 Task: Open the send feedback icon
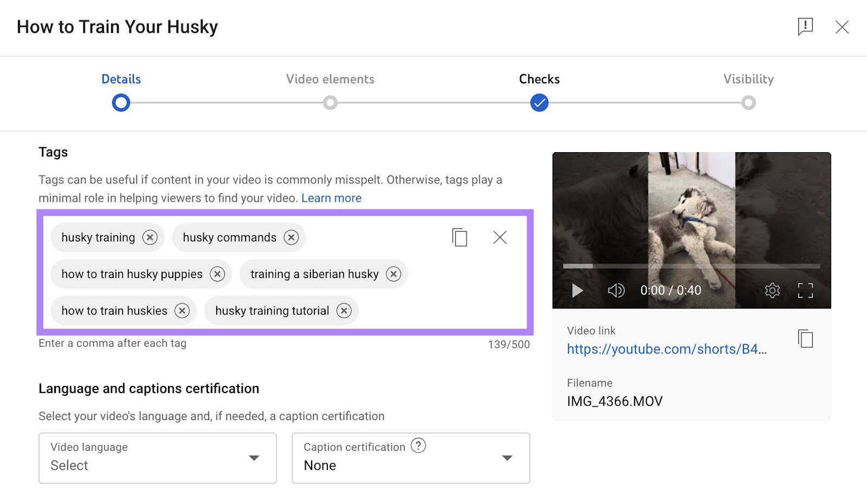coord(805,27)
